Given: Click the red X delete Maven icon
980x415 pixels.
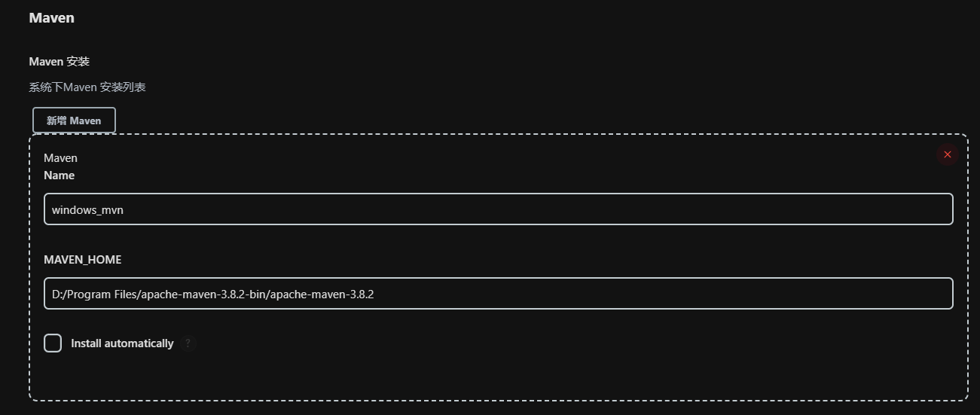Looking at the screenshot, I should pos(947,154).
